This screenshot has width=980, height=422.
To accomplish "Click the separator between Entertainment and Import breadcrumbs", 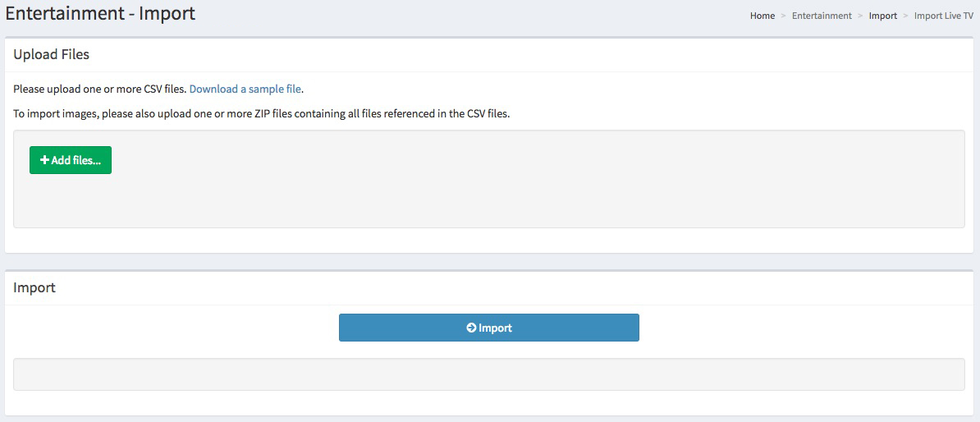I will pos(861,16).
